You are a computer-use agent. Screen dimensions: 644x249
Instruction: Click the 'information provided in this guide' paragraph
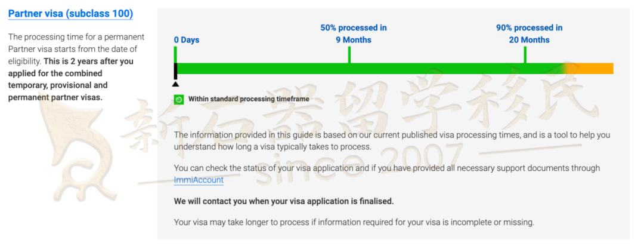392,141
